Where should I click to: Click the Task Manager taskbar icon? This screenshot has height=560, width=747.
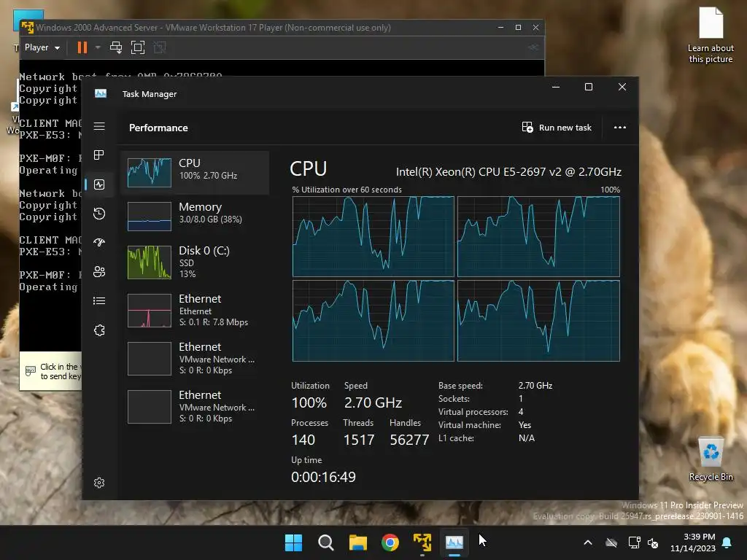[454, 542]
